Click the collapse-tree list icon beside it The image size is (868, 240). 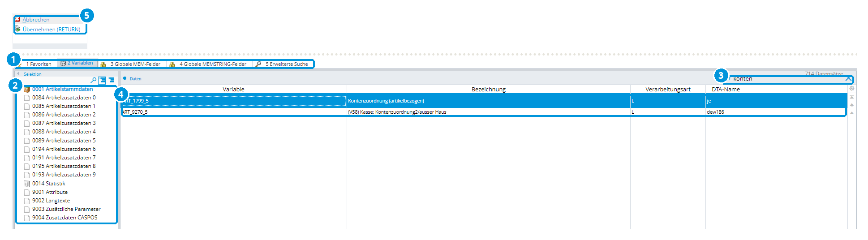click(112, 80)
